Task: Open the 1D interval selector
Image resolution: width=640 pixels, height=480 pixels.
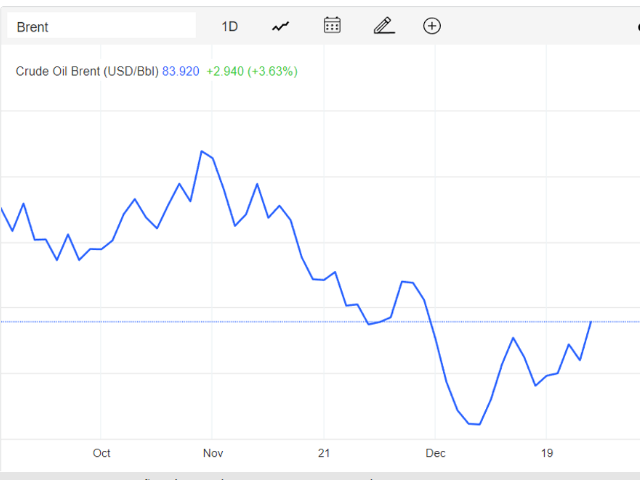Action: coord(229,27)
